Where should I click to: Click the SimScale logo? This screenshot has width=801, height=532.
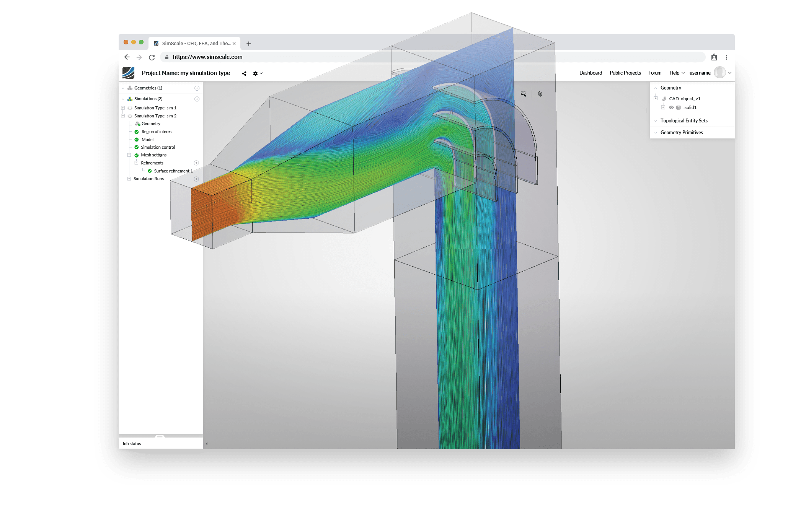(x=128, y=73)
